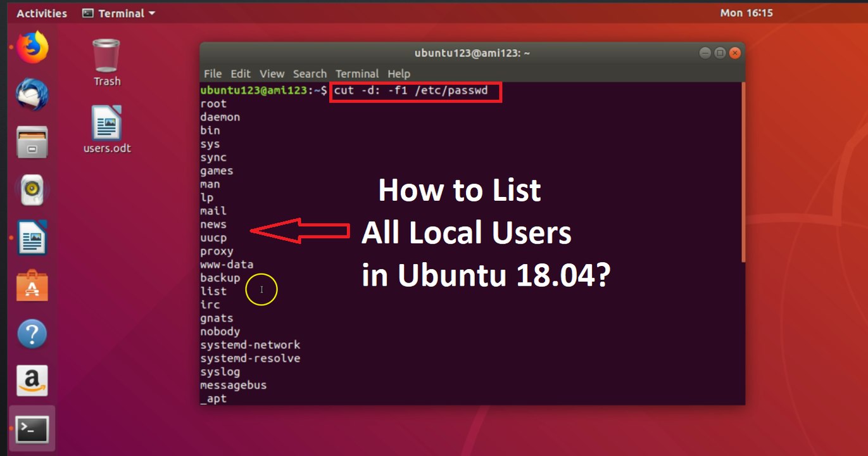
Task: Open Rhythmbox music player in dock
Action: [x=32, y=190]
